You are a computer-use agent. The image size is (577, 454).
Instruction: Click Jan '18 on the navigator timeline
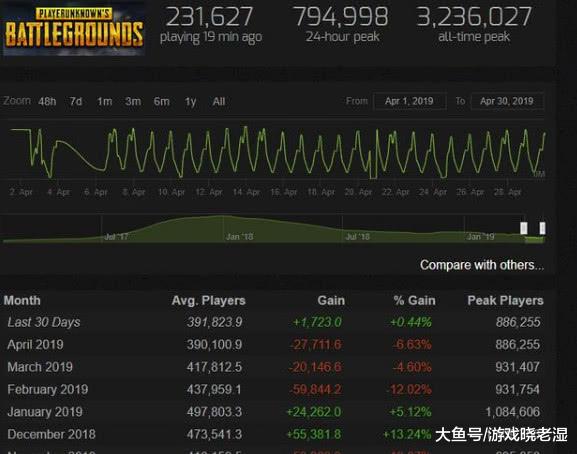240,237
